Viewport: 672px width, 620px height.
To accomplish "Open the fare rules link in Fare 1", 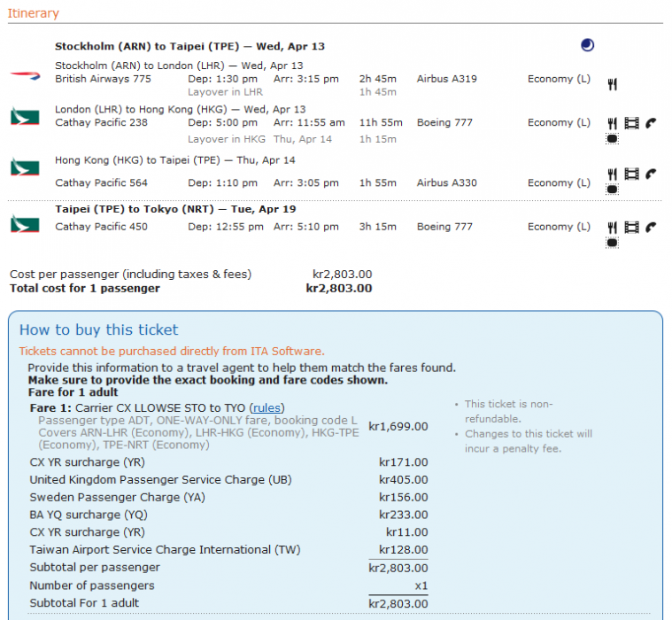I will [x=266, y=407].
